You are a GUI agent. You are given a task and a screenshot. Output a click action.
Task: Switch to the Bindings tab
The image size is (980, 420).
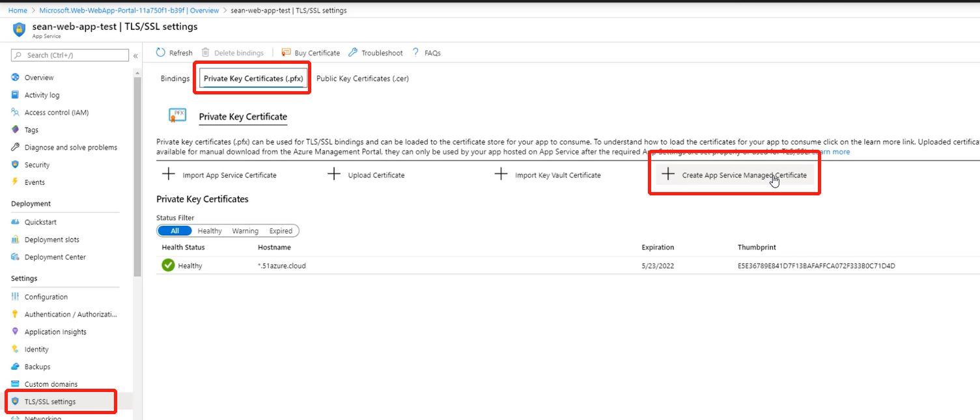[175, 79]
